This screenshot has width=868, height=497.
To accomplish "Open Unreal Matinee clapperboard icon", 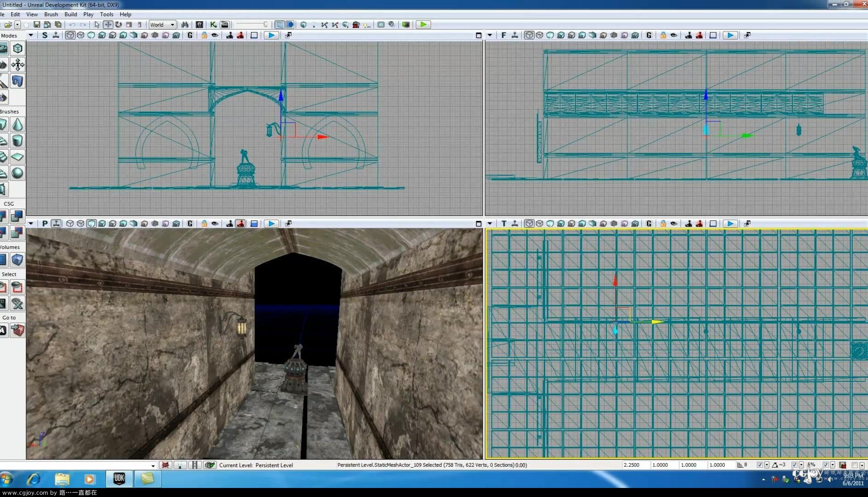I will coord(225,25).
